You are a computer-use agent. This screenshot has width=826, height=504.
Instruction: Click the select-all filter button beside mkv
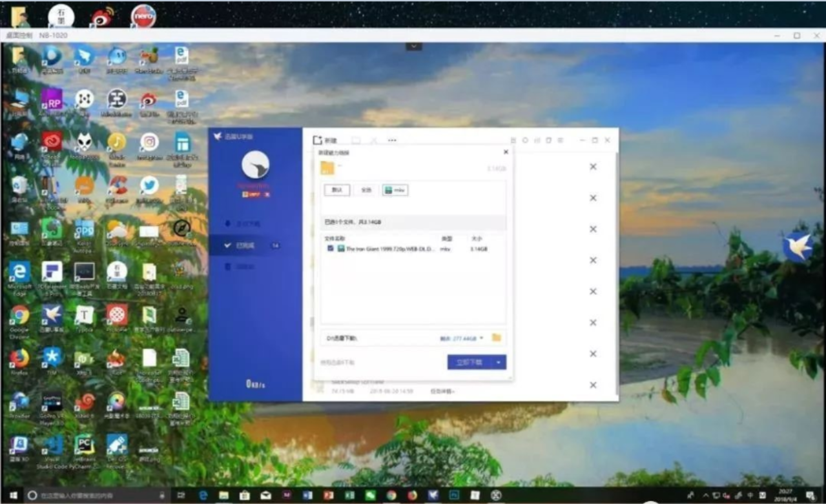[366, 190]
